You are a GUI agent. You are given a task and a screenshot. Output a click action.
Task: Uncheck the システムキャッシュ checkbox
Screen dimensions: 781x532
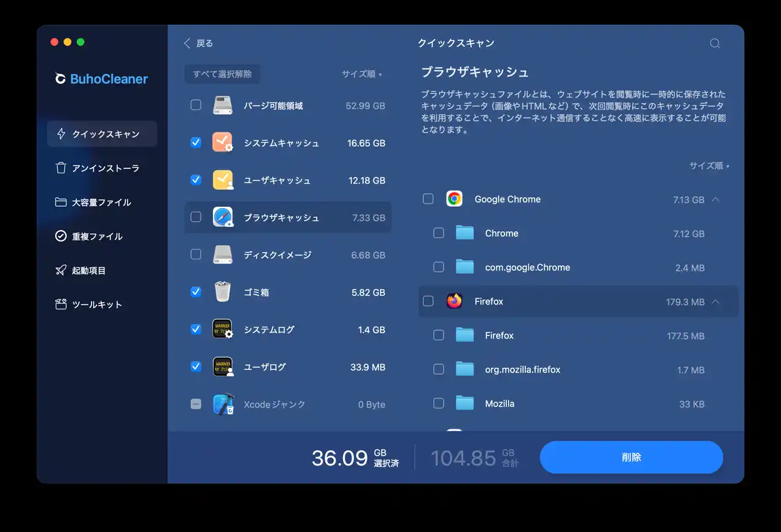coord(196,143)
